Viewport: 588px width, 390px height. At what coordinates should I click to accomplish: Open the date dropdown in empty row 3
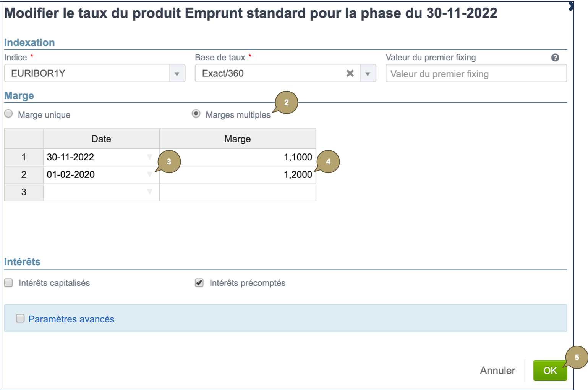click(149, 192)
